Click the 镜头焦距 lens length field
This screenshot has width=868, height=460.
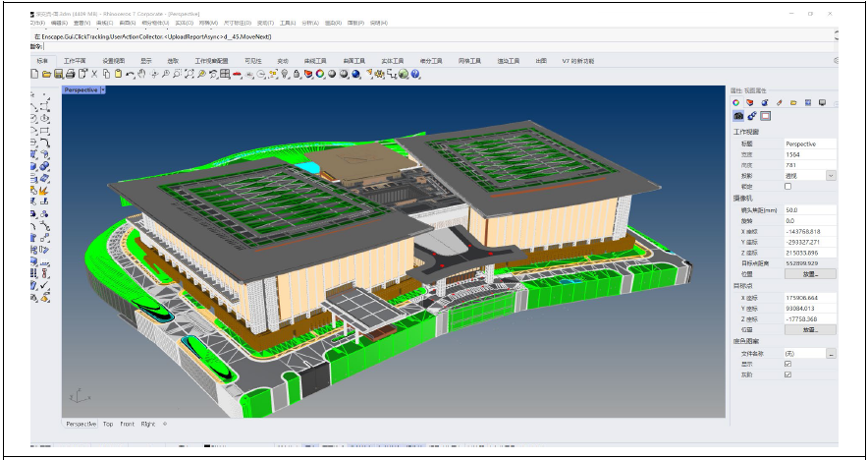pyautogui.click(x=809, y=210)
